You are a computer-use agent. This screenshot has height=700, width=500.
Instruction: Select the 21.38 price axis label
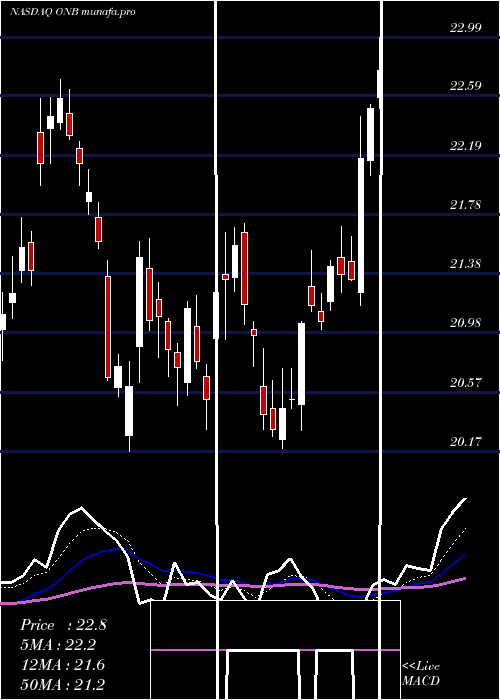coord(466,264)
